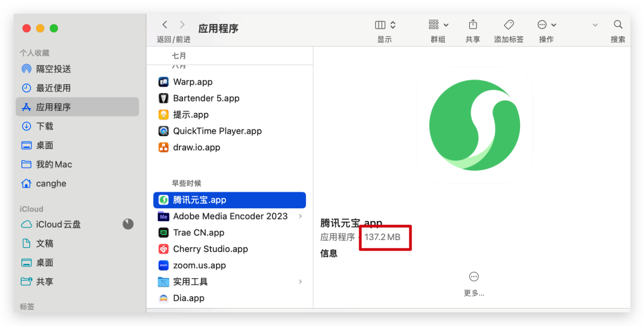This screenshot has height=326, width=644.
Task: Click the Dia app icon
Action: (x=163, y=298)
